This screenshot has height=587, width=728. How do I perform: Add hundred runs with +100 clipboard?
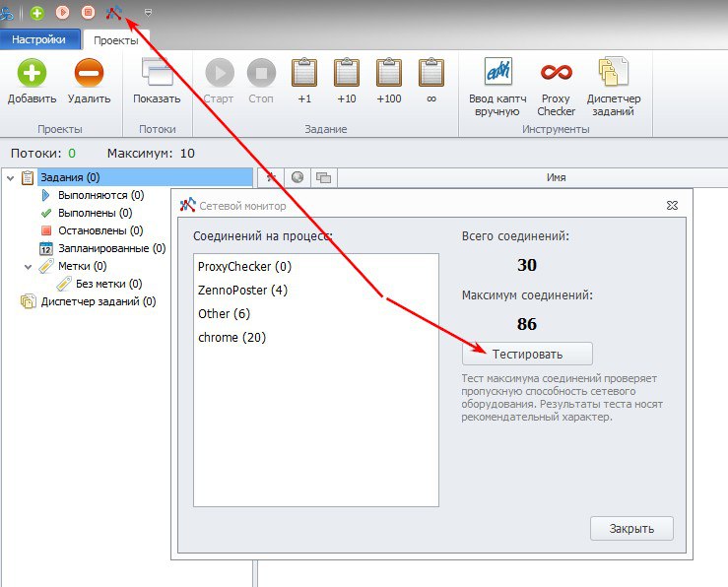[388, 81]
